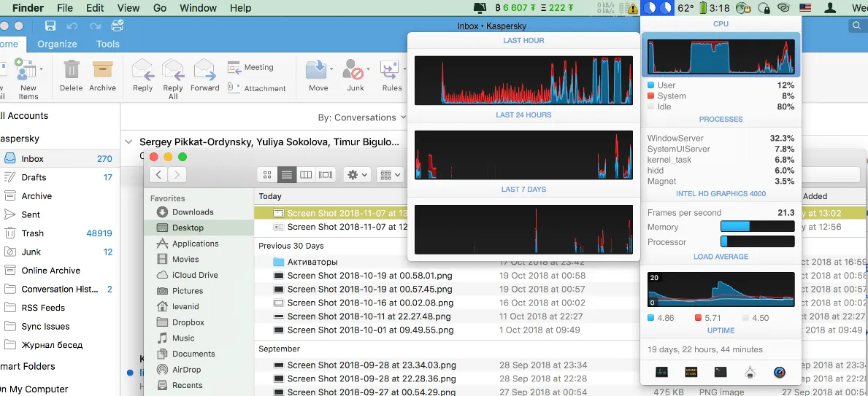
Task: Open Console from the iStat panel footer
Action: click(x=691, y=372)
